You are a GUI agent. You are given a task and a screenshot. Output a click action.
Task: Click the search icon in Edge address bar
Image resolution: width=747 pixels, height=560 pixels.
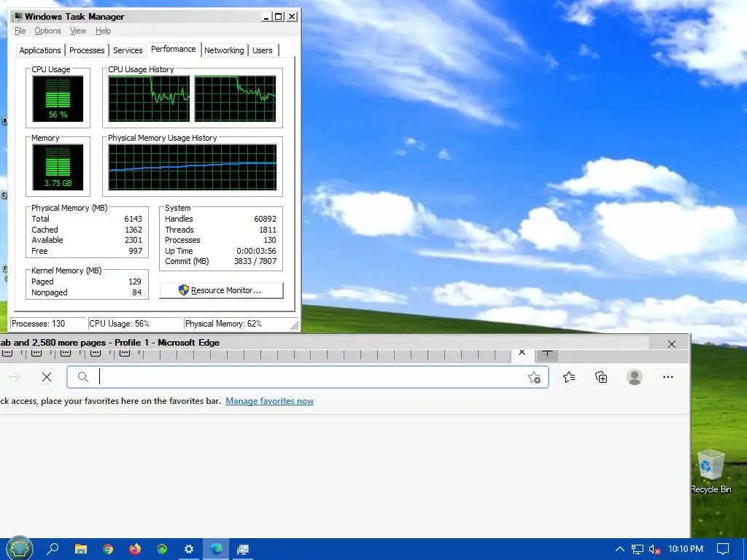click(x=83, y=377)
